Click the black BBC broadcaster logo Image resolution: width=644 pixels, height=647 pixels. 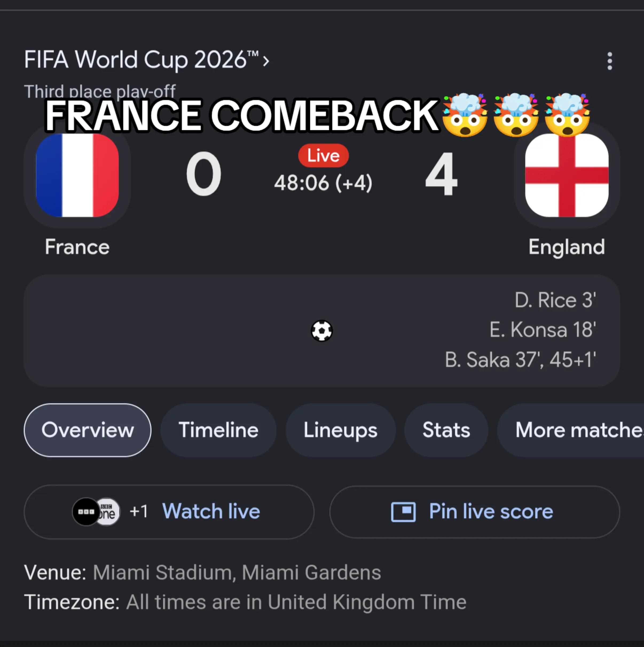click(x=86, y=512)
